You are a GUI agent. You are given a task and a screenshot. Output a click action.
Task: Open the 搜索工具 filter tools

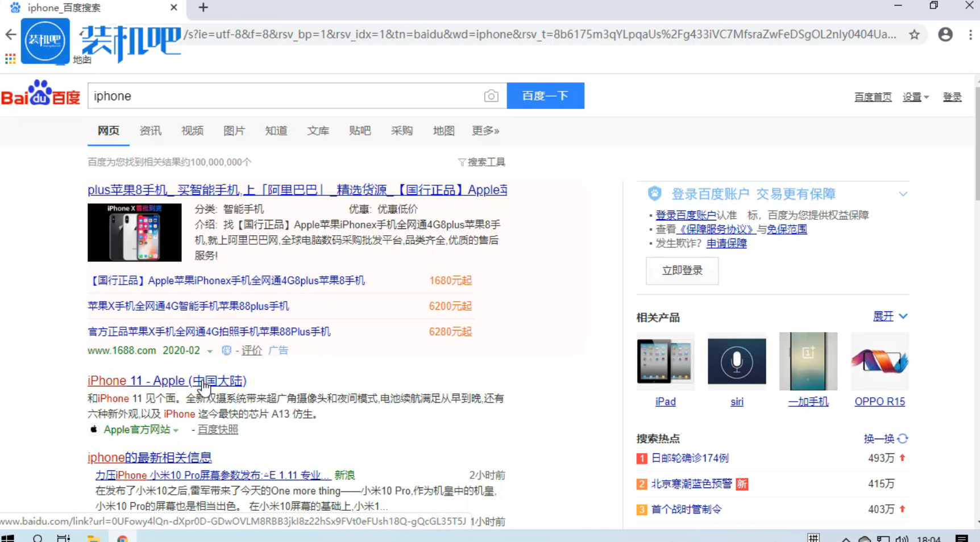coord(481,162)
